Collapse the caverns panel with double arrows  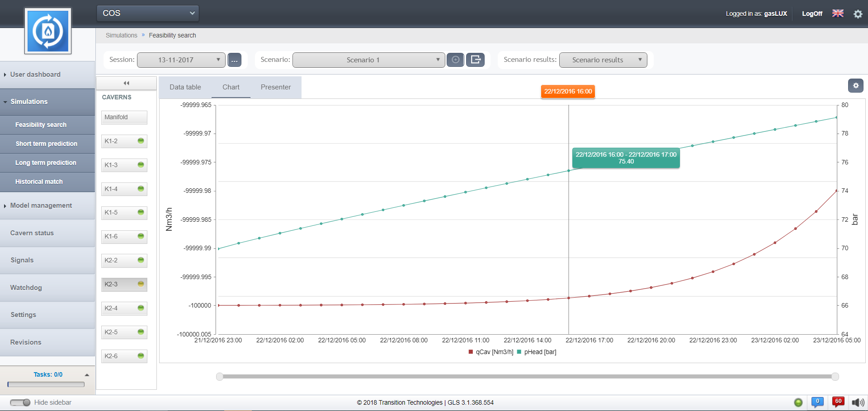coord(127,83)
